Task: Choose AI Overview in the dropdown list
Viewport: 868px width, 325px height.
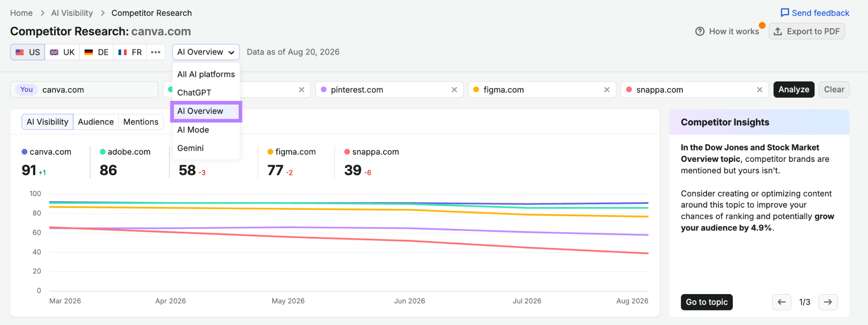Action: [206, 111]
